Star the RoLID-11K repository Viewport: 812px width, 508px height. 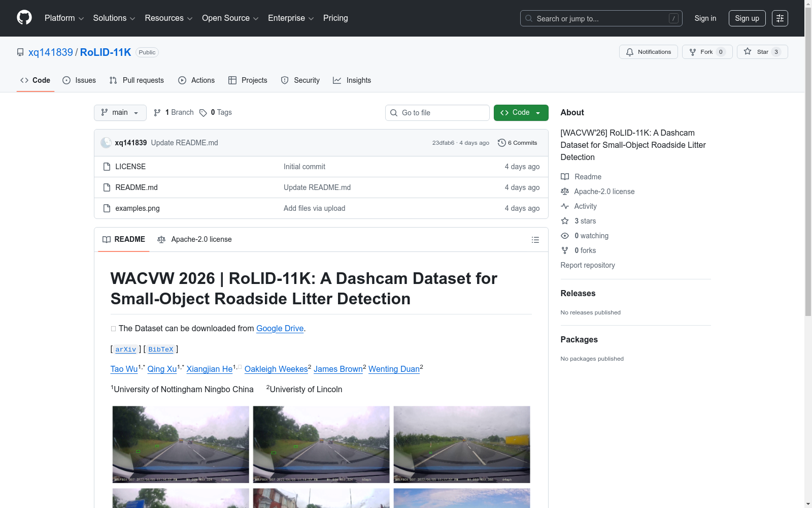762,52
